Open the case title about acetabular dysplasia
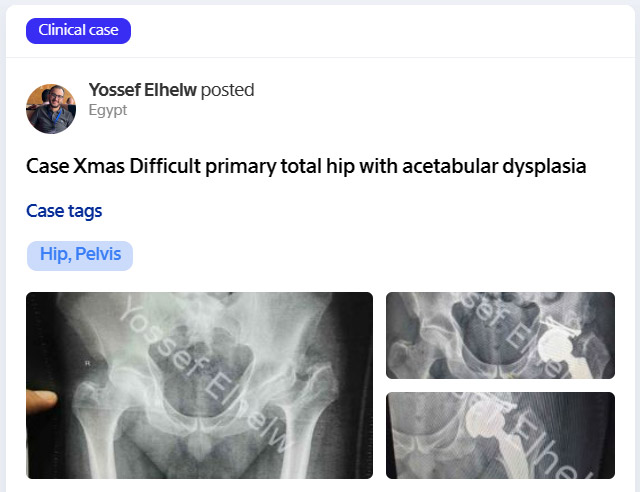 (x=305, y=166)
